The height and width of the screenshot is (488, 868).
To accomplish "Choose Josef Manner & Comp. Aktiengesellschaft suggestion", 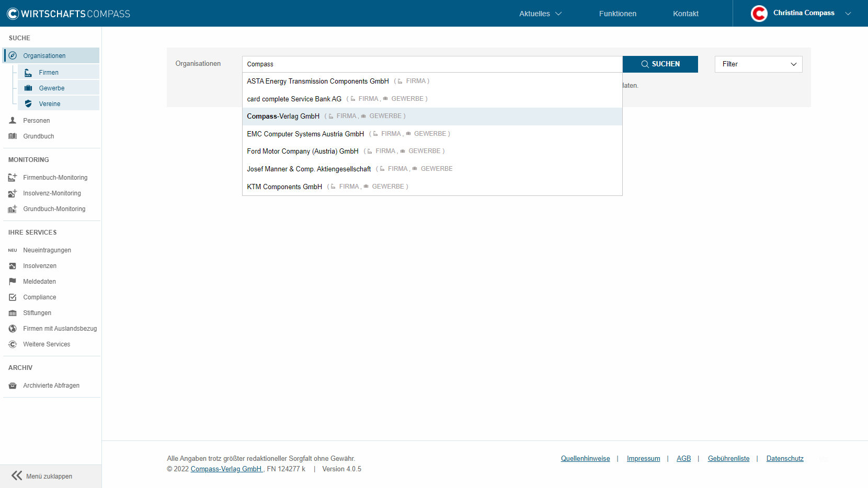I will point(432,169).
